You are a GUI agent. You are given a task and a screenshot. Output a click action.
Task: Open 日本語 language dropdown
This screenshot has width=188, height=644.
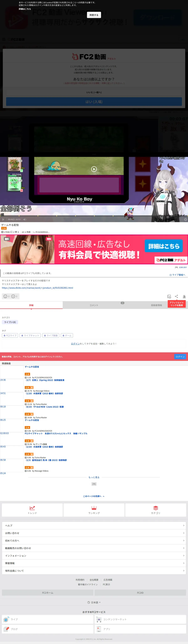pyautogui.click(x=94, y=602)
